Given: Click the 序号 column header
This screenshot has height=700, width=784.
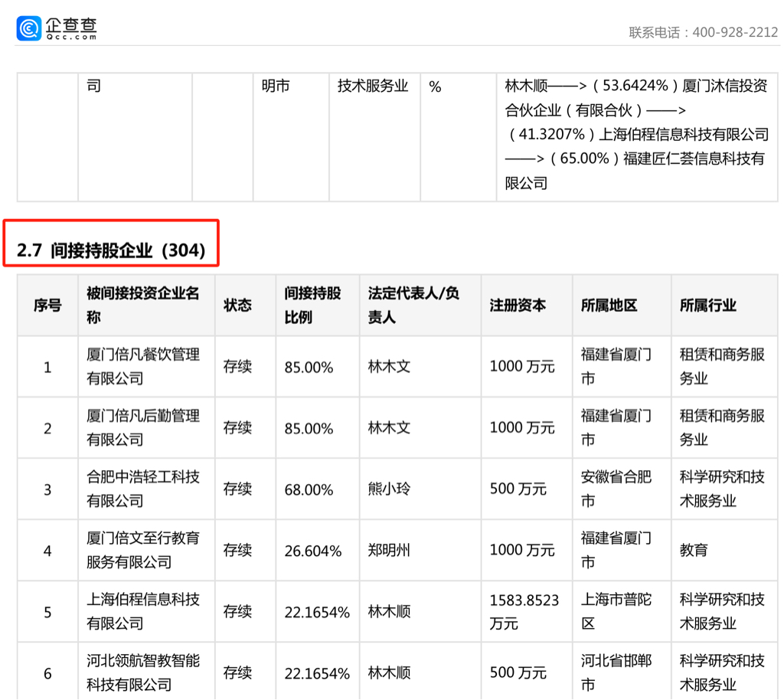Looking at the screenshot, I should (x=47, y=305).
